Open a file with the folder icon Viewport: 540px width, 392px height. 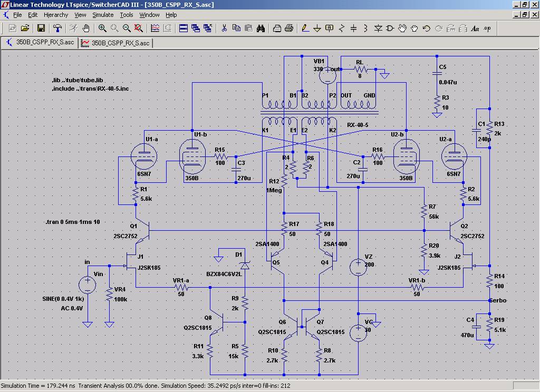(x=25, y=28)
